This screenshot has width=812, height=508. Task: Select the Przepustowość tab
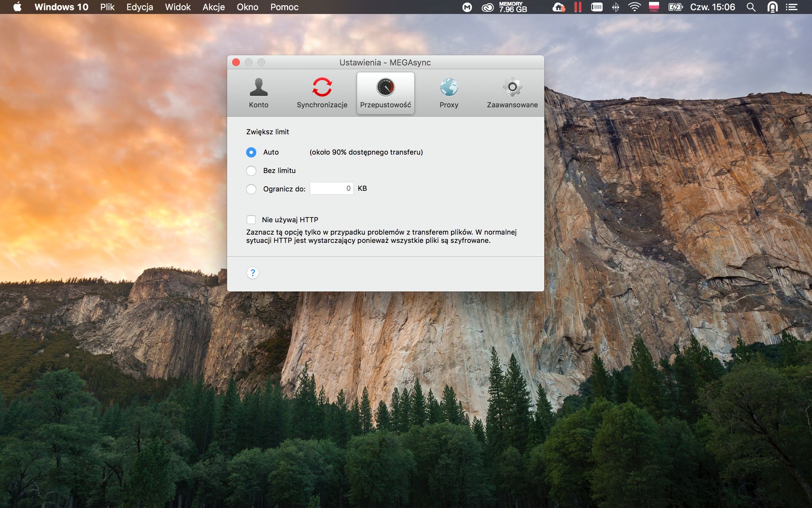386,93
